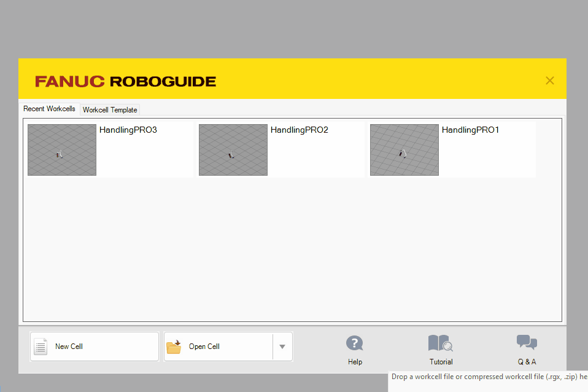The height and width of the screenshot is (392, 588).
Task: Click the Open Cell button
Action: [x=219, y=346]
